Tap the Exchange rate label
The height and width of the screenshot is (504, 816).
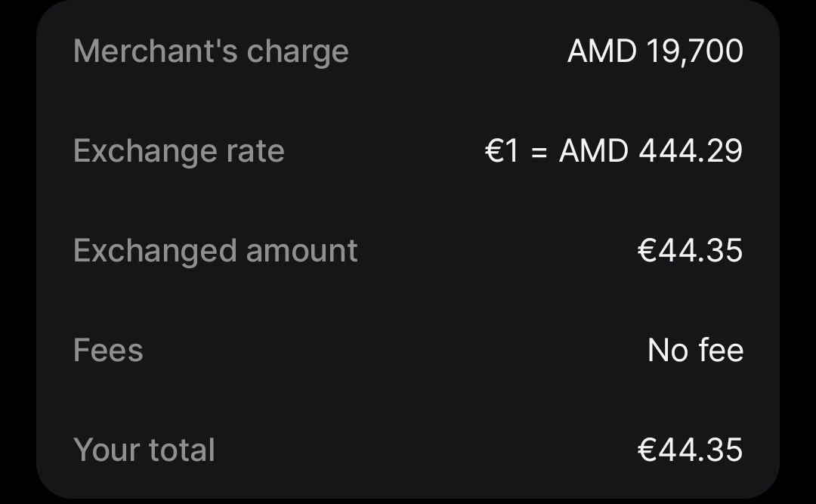178,151
